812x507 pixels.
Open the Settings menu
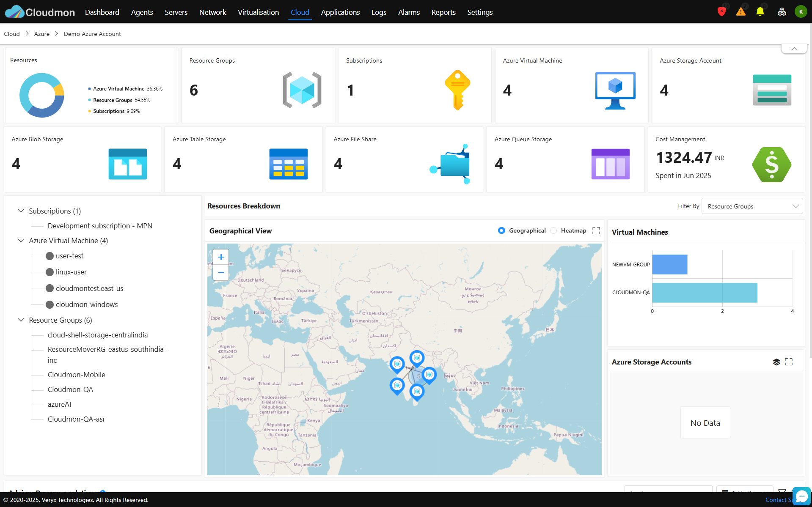coord(480,12)
